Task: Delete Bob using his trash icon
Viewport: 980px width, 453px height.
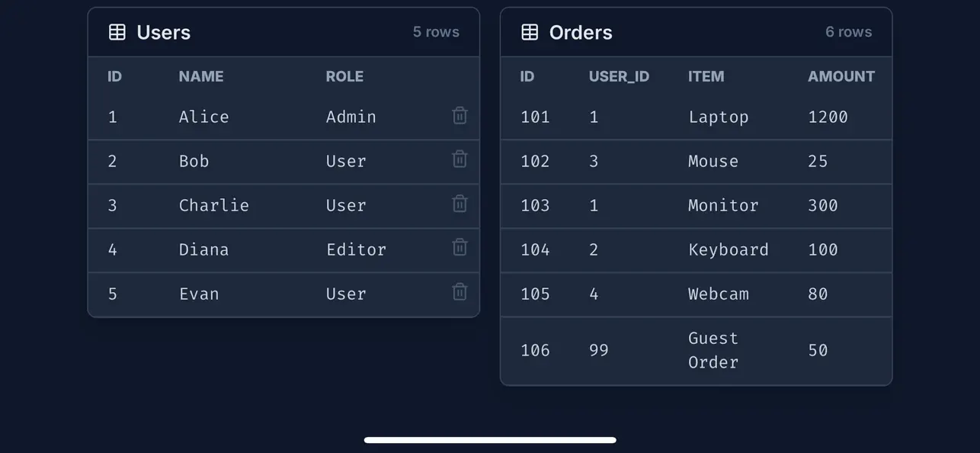Action: [x=459, y=159]
